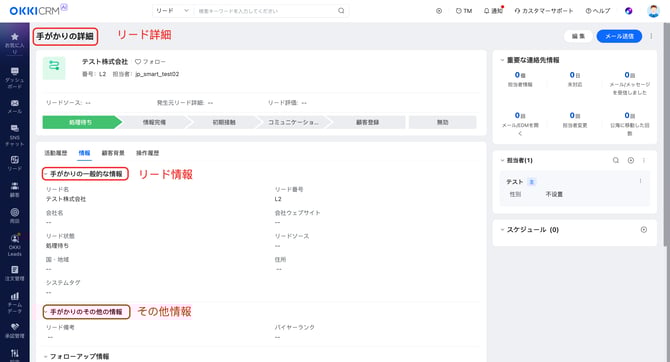
Task: Open the more options dots beside メール送信
Action: (651, 36)
